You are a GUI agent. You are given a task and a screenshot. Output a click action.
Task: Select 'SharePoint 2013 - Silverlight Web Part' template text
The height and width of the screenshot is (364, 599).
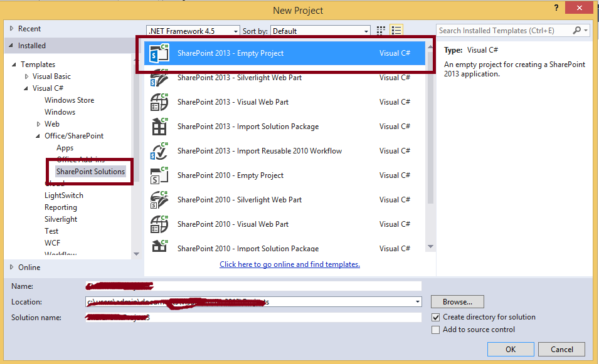240,78
